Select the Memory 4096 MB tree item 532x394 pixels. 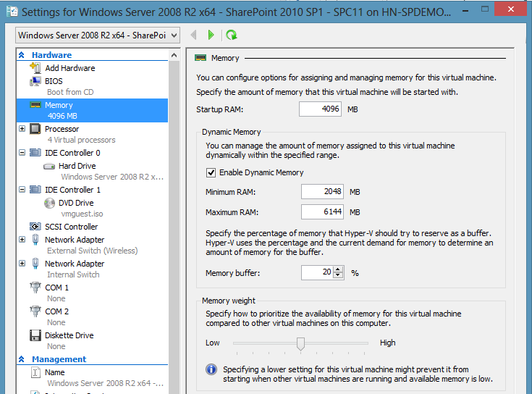click(93, 110)
